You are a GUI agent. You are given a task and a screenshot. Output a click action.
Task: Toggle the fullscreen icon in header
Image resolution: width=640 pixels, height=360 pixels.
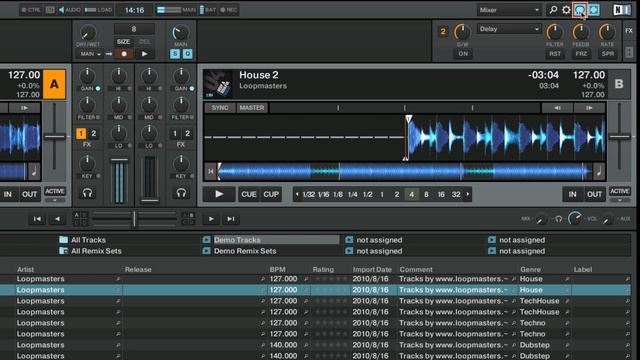[594, 10]
